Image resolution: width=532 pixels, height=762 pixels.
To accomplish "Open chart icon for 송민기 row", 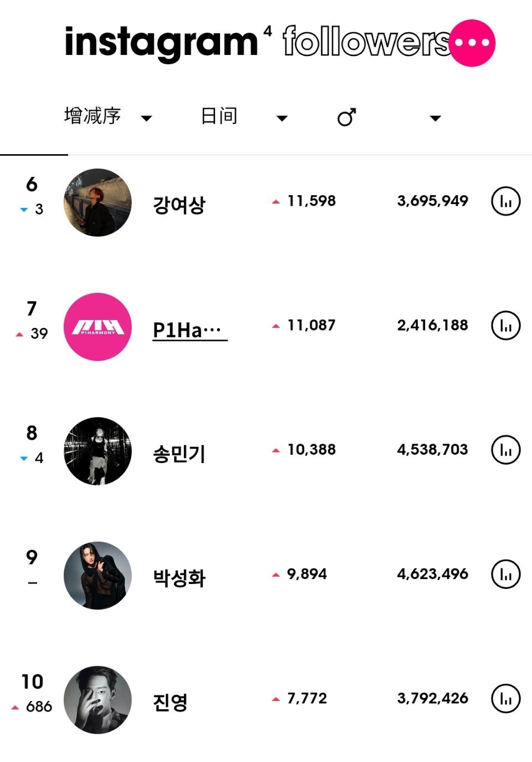I will click(x=506, y=450).
